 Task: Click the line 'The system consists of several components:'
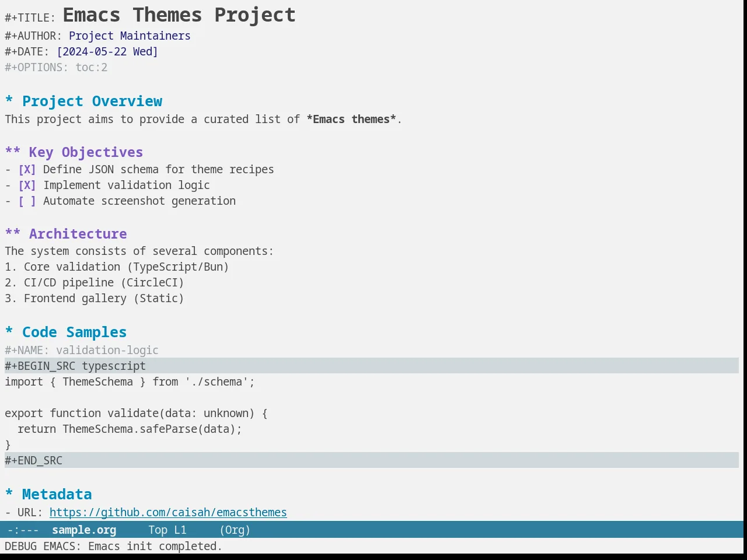click(139, 251)
